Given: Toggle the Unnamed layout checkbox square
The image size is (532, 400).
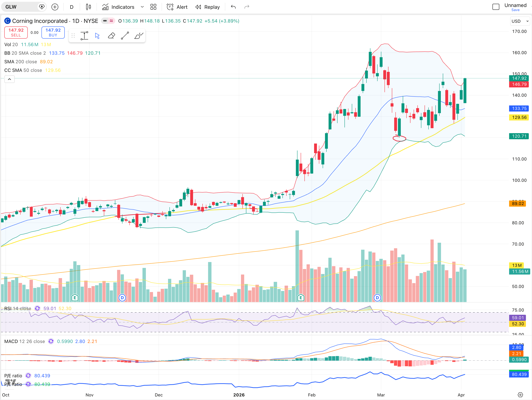Looking at the screenshot, I should (496, 7).
